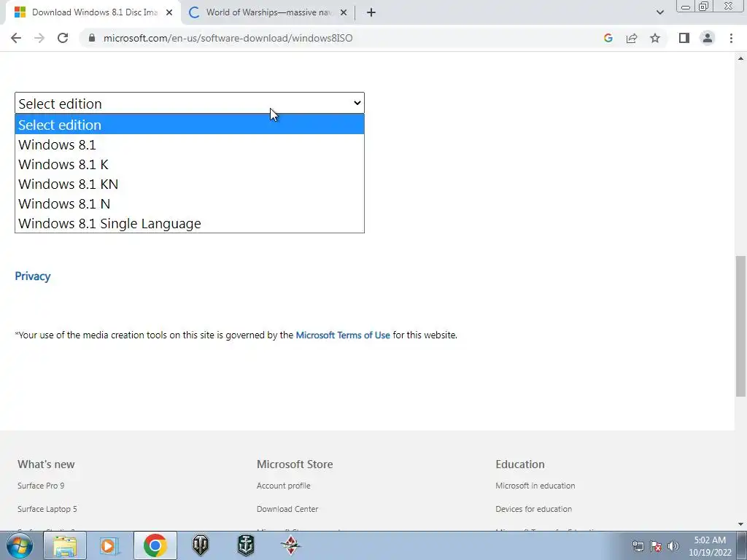Open the Chrome profile menu
The image size is (747, 560).
708,38
